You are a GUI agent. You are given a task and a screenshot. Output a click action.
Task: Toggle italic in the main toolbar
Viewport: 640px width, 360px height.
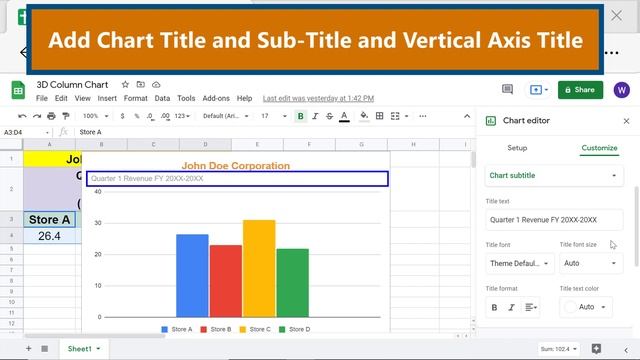(x=315, y=116)
